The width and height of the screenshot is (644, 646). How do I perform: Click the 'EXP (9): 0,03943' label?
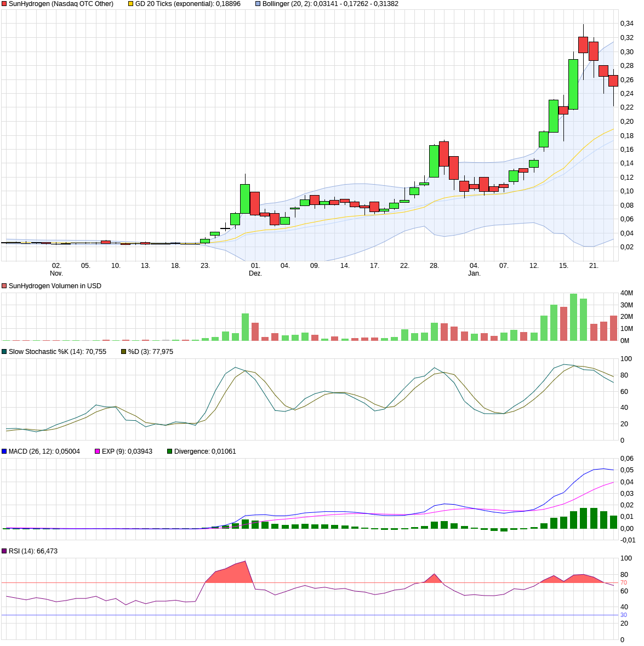pyautogui.click(x=127, y=451)
